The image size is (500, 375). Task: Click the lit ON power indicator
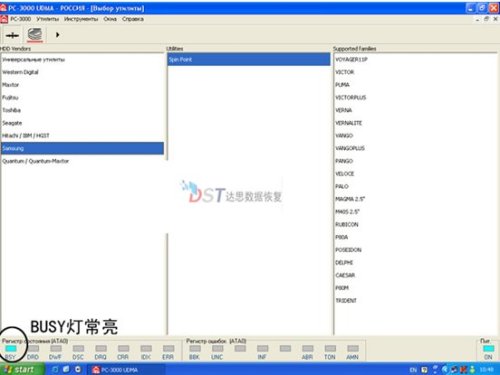click(x=489, y=348)
